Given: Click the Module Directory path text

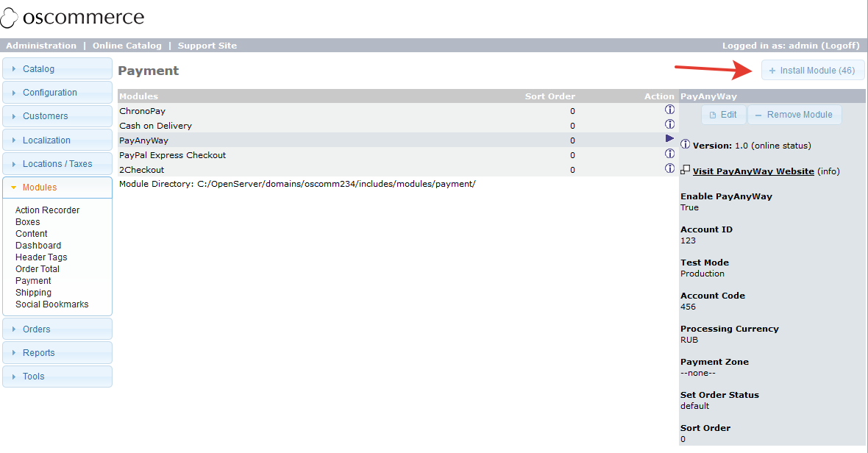Looking at the screenshot, I should coord(297,184).
